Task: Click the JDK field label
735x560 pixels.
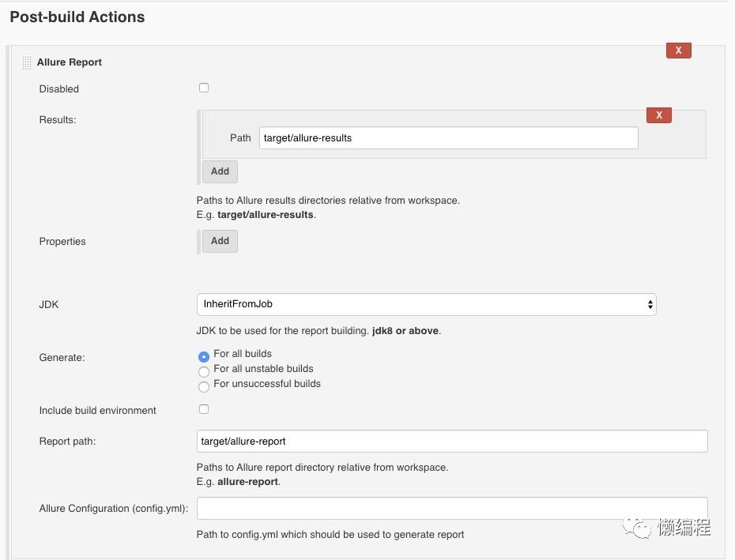Action: 49,304
